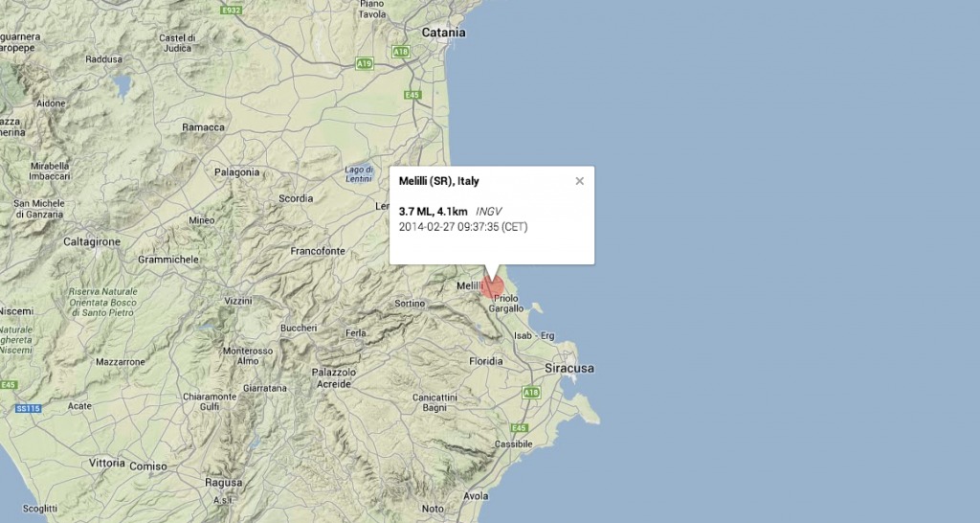Image resolution: width=980 pixels, height=523 pixels.
Task: Click the E932 road shield at top
Action: click(232, 10)
